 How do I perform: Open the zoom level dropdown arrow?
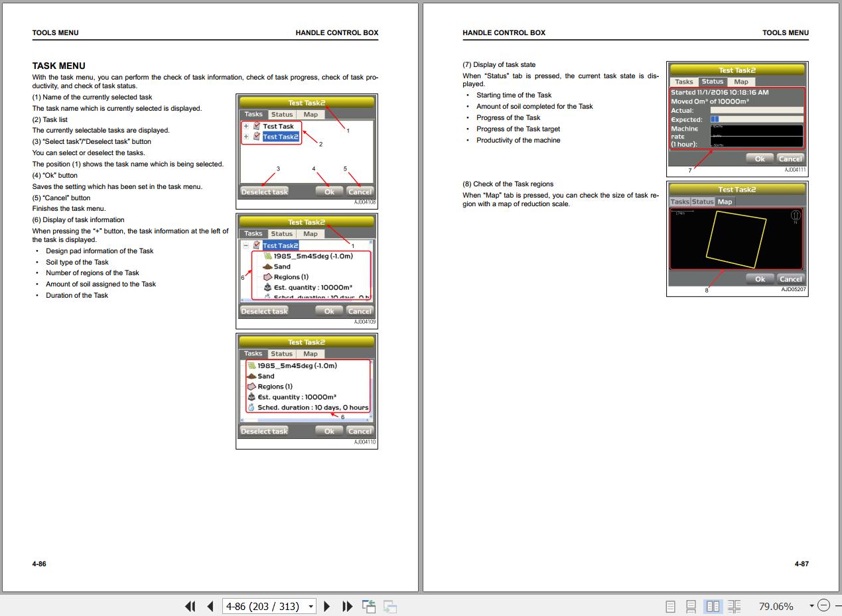tap(811, 606)
